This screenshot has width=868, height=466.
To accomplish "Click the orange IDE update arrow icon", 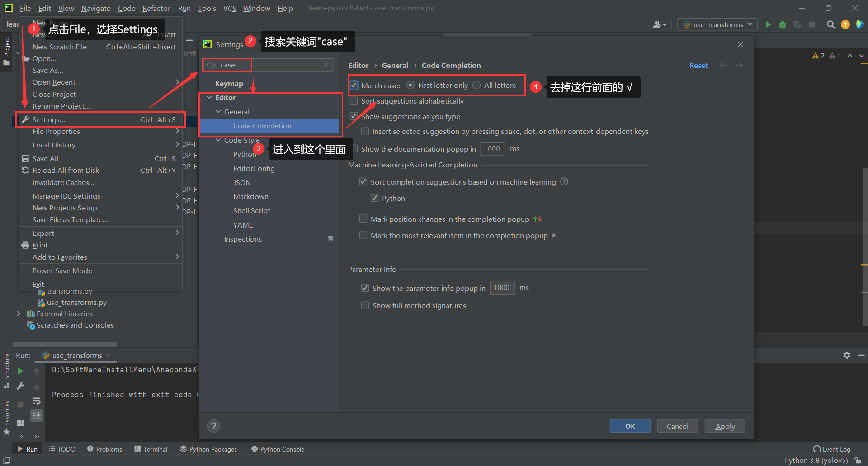I will pyautogui.click(x=845, y=24).
